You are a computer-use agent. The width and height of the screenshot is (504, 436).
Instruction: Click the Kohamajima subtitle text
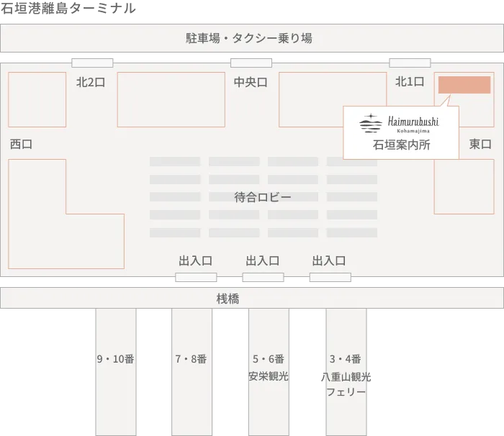pyautogui.click(x=413, y=131)
